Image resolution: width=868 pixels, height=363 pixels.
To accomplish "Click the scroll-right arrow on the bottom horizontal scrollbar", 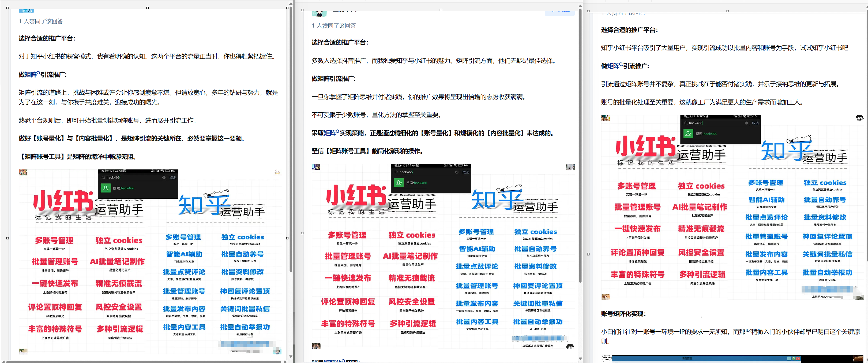I will click(x=285, y=362).
